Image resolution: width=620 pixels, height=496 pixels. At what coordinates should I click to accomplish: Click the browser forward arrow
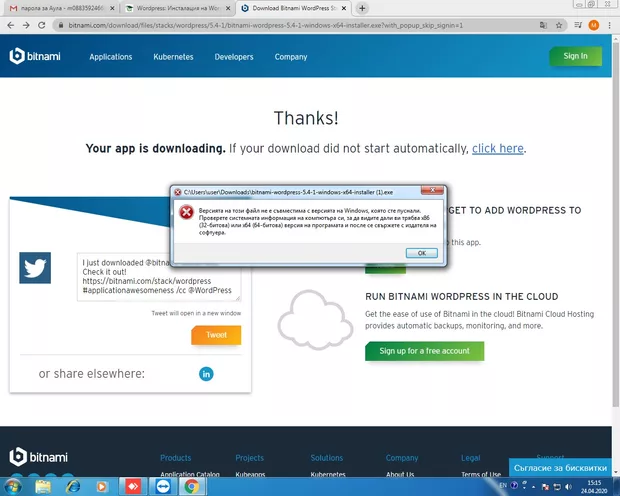point(26,25)
